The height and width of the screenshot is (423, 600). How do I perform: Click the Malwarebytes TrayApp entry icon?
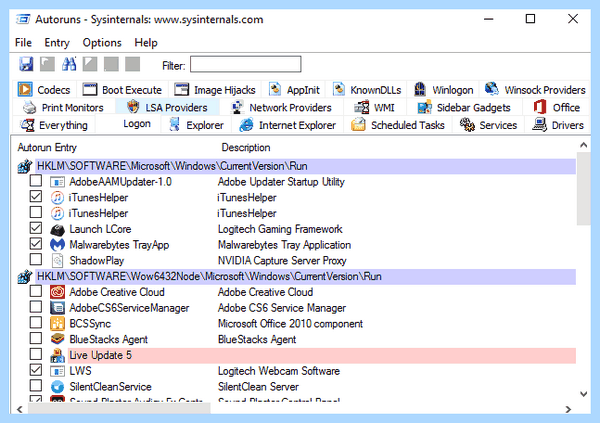[57, 245]
